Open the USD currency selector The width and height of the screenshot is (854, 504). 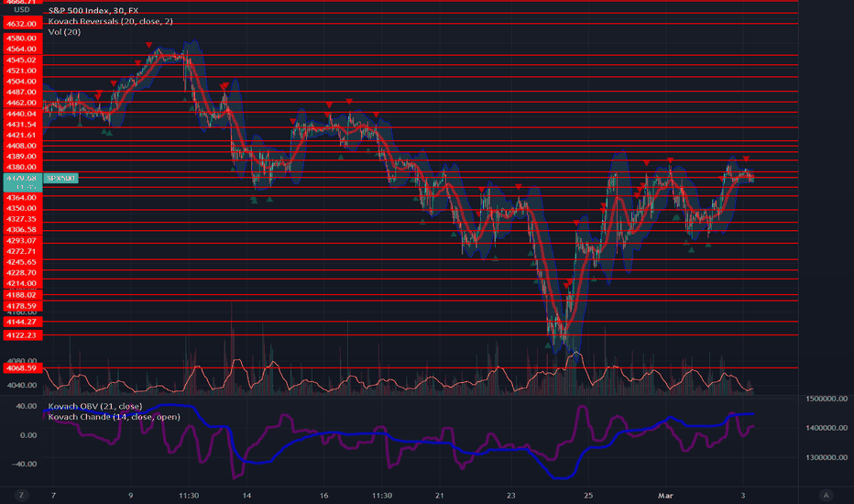click(22, 10)
